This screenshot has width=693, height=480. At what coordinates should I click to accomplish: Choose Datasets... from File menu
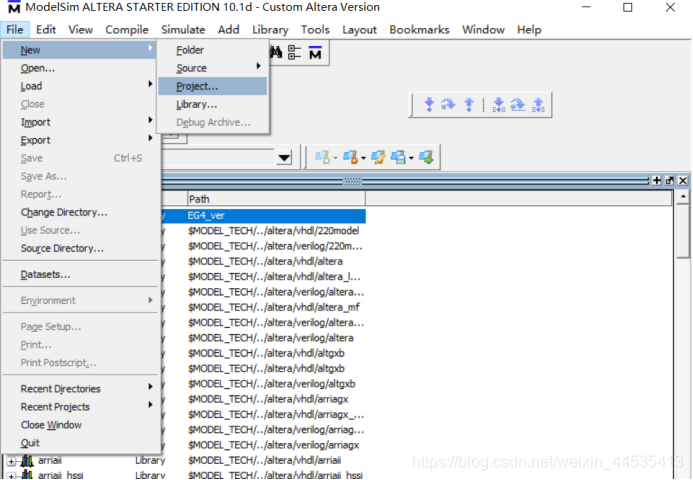coord(80,274)
